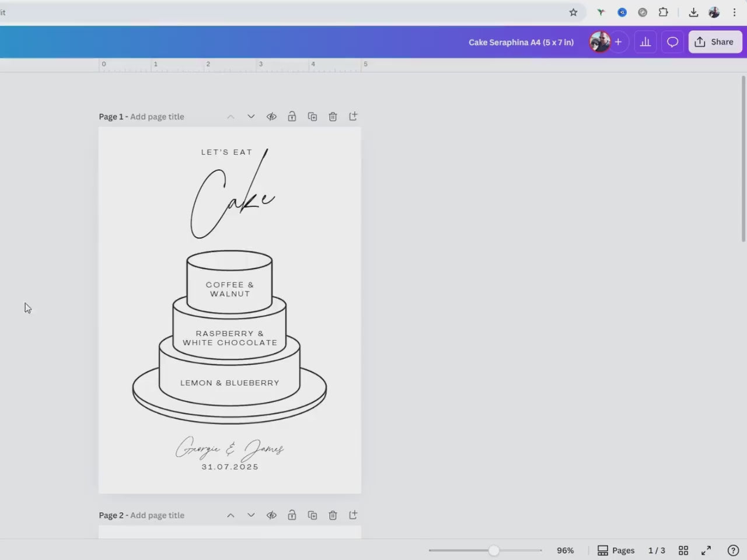Select the 31.07.2025 date text

click(x=230, y=467)
